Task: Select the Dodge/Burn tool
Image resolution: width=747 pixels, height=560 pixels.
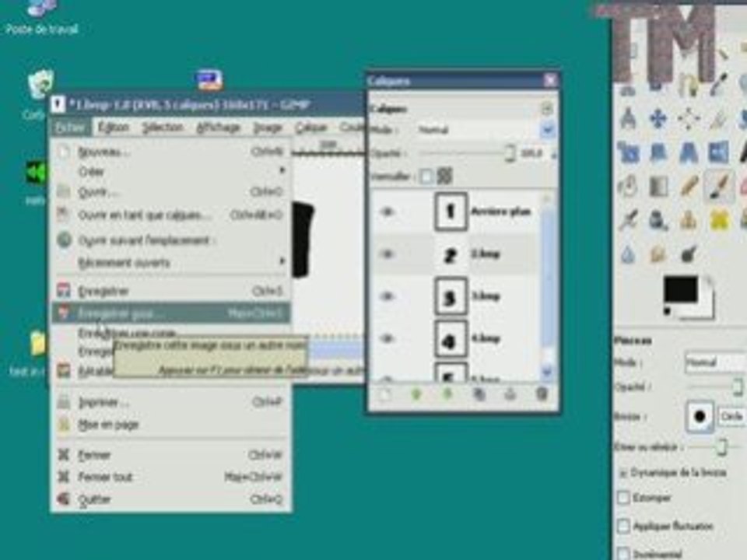Action: [x=689, y=254]
